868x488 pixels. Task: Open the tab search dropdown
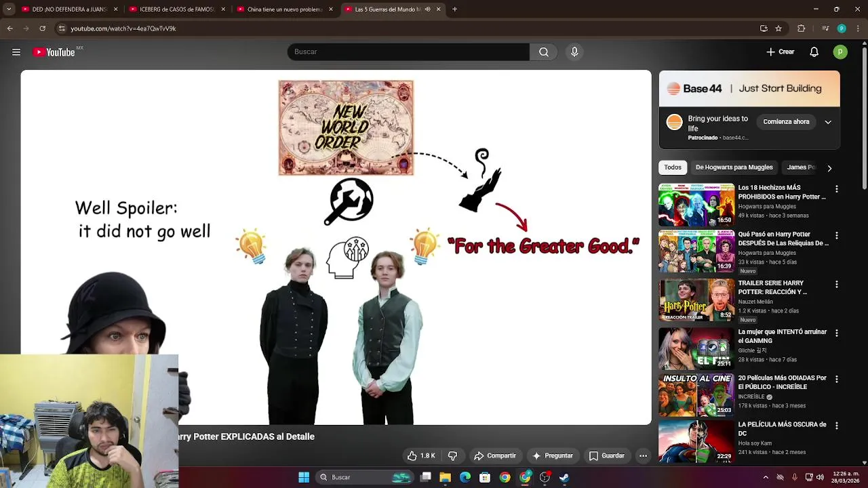coord(9,9)
